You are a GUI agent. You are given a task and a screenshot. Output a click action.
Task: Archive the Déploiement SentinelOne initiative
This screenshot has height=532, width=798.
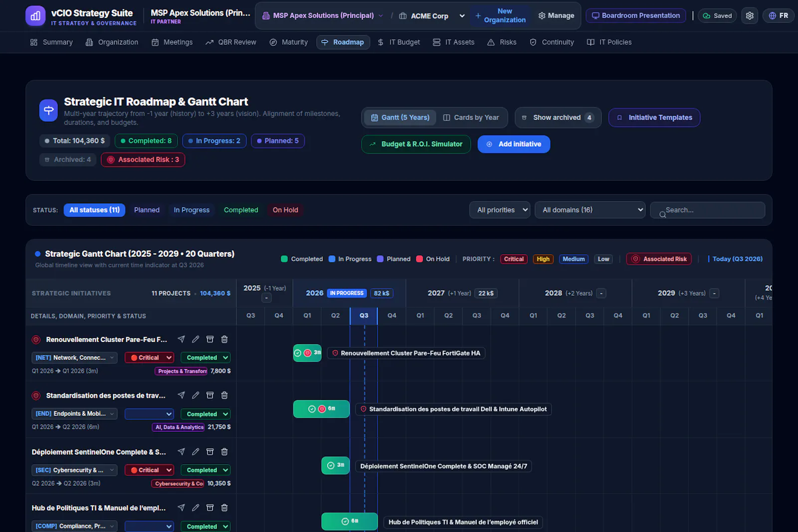[x=210, y=452]
